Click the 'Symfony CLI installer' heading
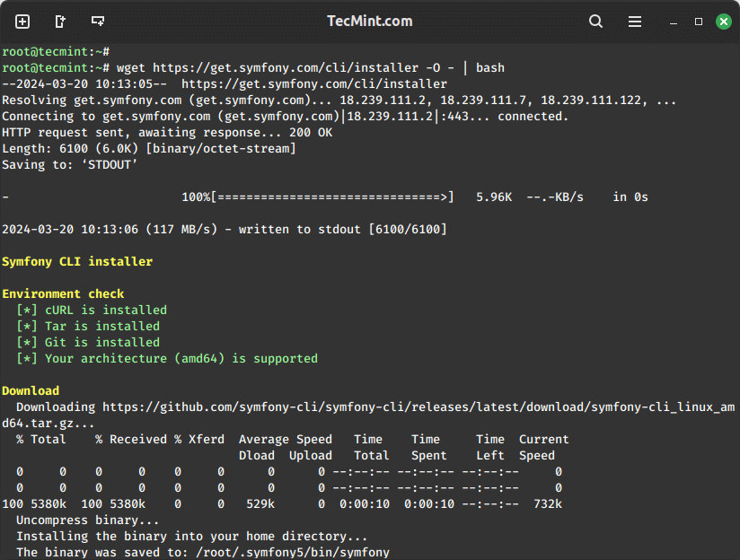This screenshot has width=740, height=560. point(77,262)
